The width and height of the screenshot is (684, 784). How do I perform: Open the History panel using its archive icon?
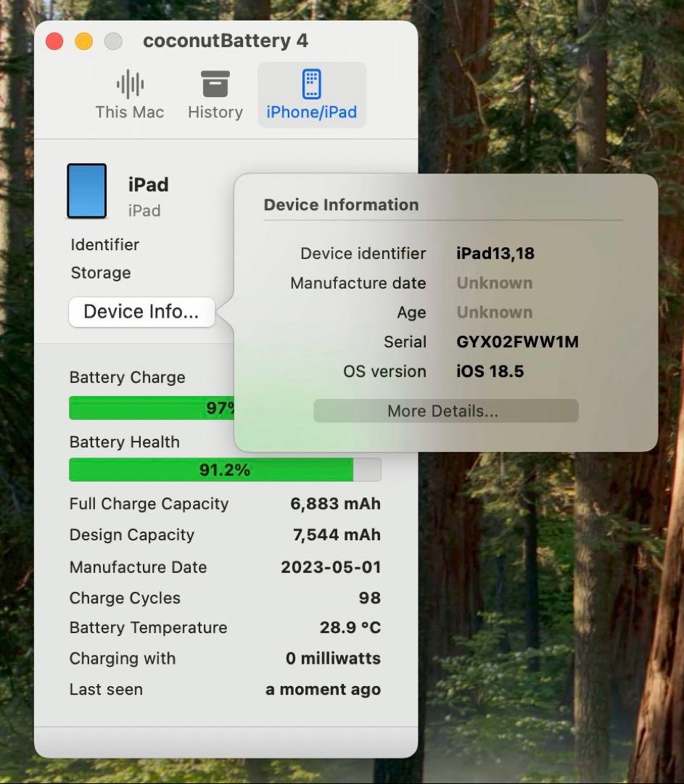[x=215, y=83]
